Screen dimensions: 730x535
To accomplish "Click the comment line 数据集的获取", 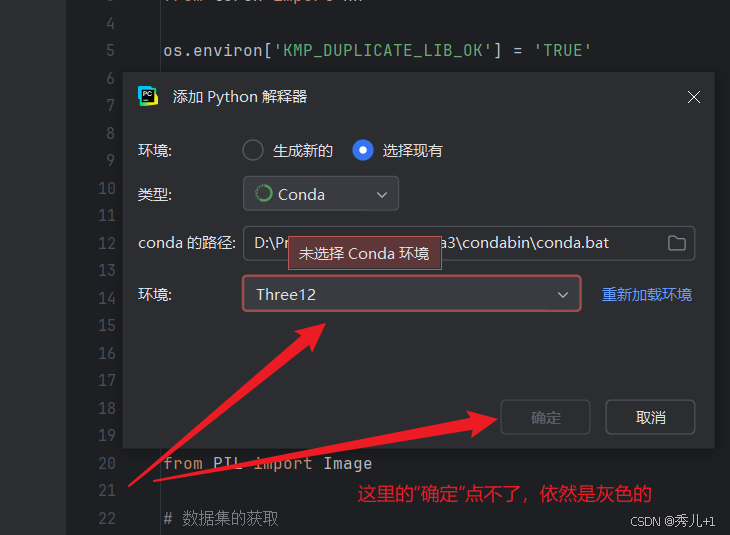I will [x=221, y=518].
